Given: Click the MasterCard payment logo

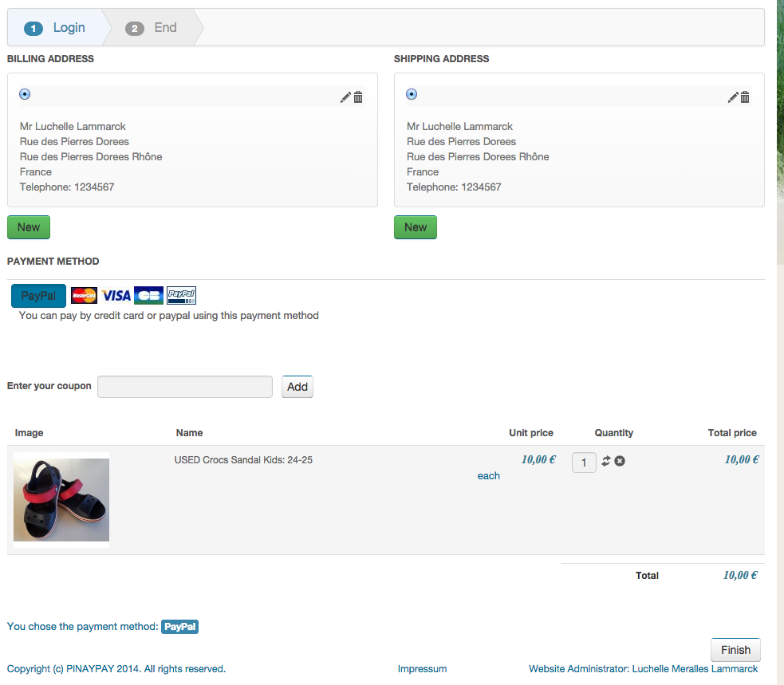Looking at the screenshot, I should [84, 296].
